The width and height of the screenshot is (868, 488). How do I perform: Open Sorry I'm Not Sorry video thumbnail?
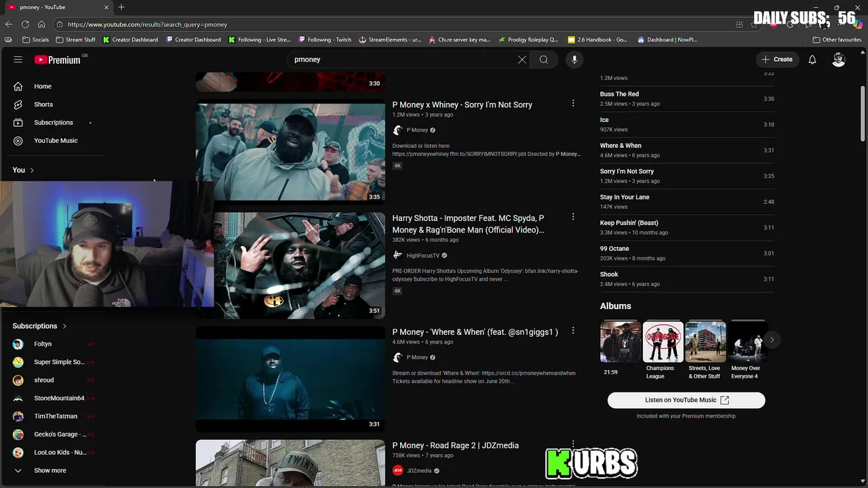(x=290, y=152)
